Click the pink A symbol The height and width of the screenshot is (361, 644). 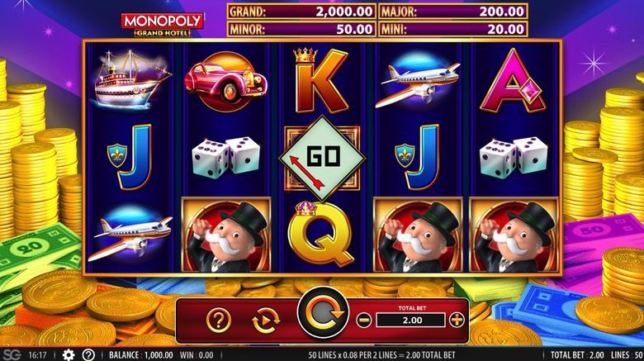click(x=513, y=82)
